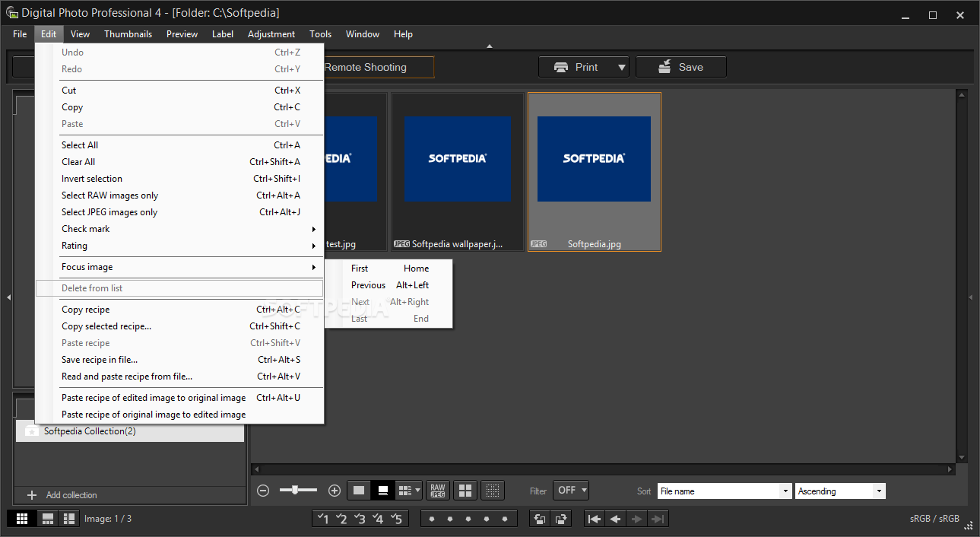The width and height of the screenshot is (980, 537).
Task: Collapse left panel with the edge arrow
Action: click(8, 297)
